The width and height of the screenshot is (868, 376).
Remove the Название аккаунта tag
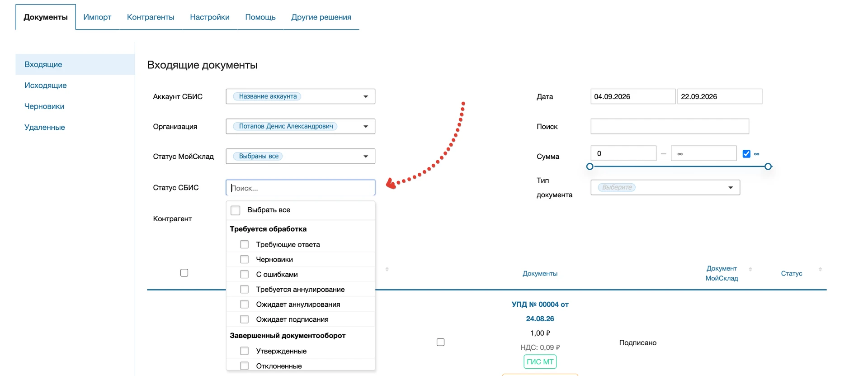point(268,96)
